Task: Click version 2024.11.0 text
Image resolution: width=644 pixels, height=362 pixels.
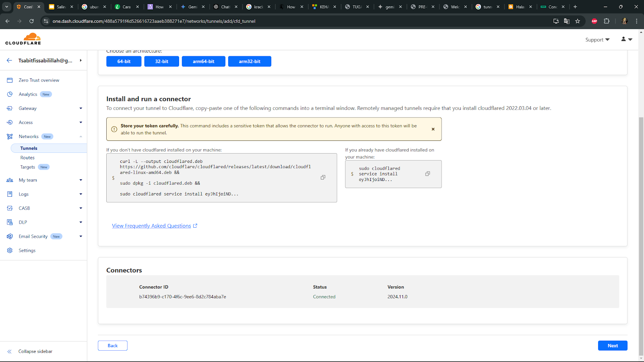Action: pos(397,297)
